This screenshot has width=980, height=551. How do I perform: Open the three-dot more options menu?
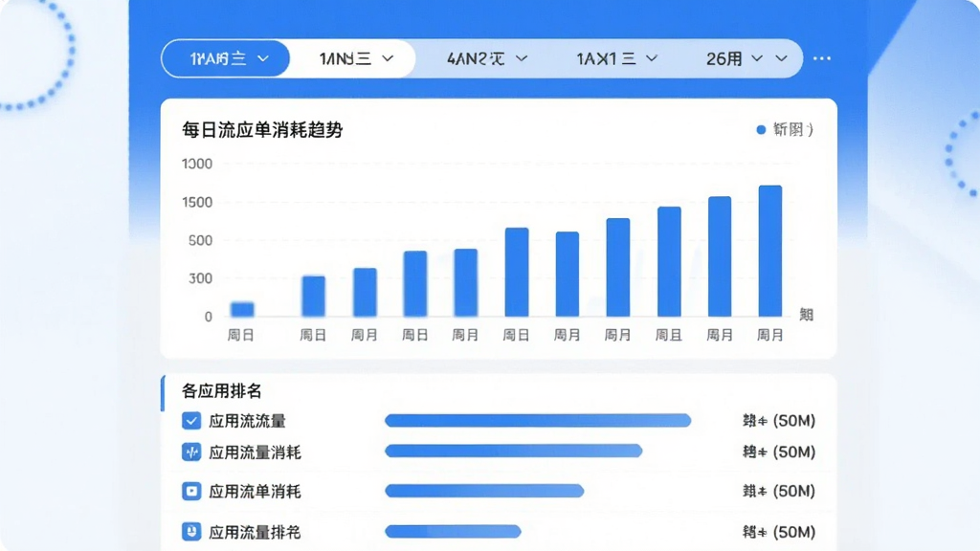822,58
